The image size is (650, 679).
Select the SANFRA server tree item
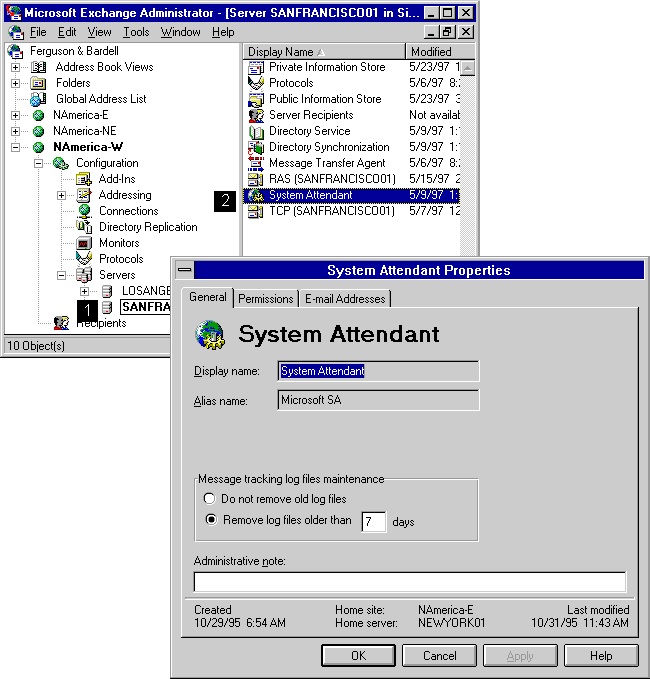click(x=145, y=307)
